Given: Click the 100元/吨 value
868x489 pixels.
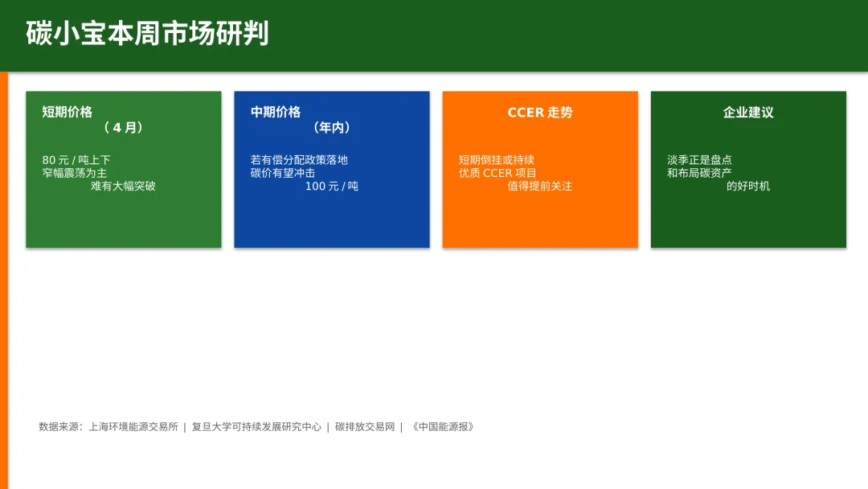Looking at the screenshot, I should coord(332,186).
